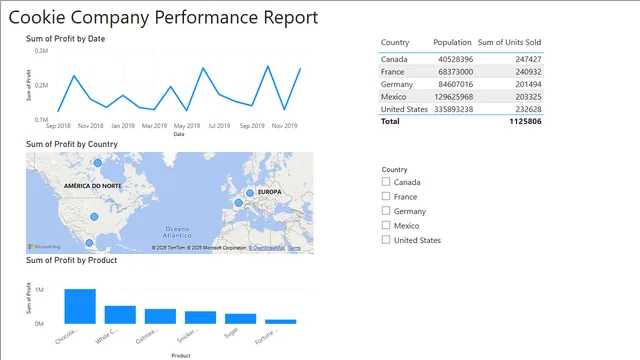Click the Mexico population value 129625968
640x360 pixels.
pyautogui.click(x=453, y=97)
